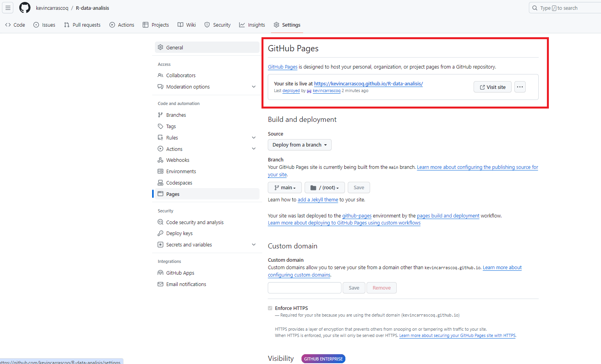Click the custom domain text field
This screenshot has width=601, height=364.
[305, 288]
